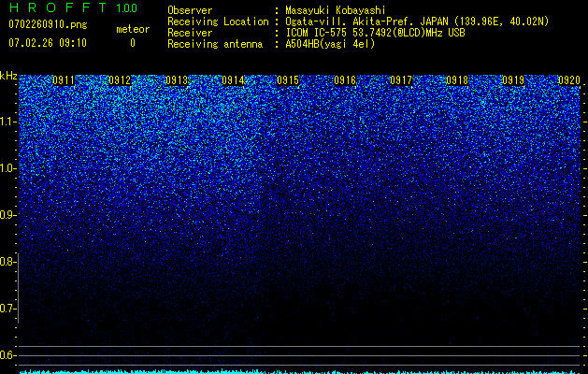Click time marker 0913
588x374 pixels.
[x=177, y=80]
